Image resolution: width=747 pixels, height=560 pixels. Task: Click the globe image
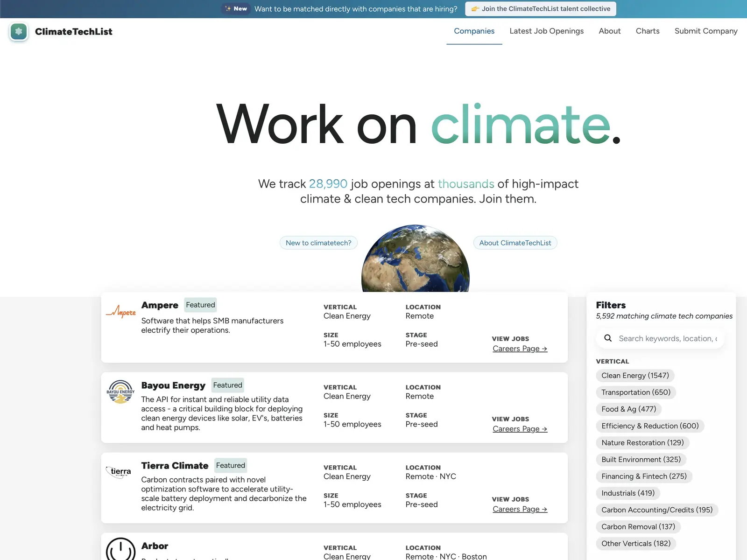pos(416,259)
